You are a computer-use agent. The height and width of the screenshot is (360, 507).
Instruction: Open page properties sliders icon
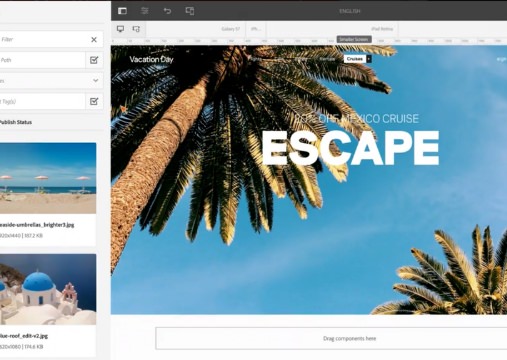[x=145, y=11]
